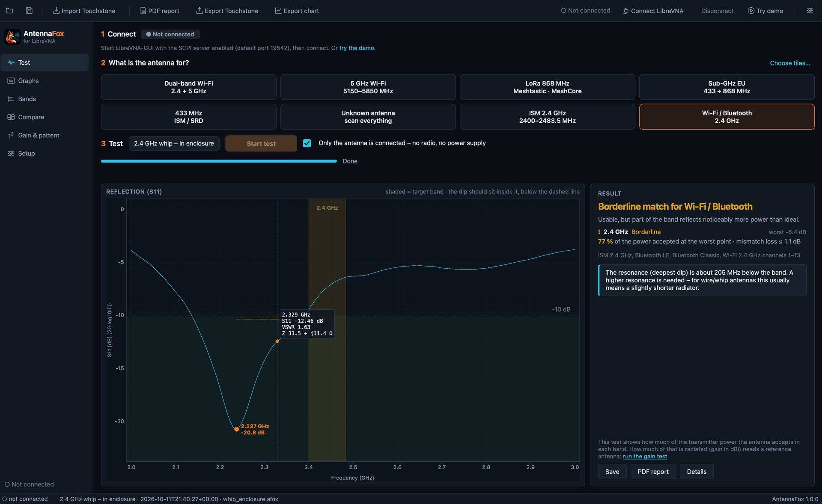
Task: Open folder icon in top toolbar
Action: pyautogui.click(x=9, y=11)
